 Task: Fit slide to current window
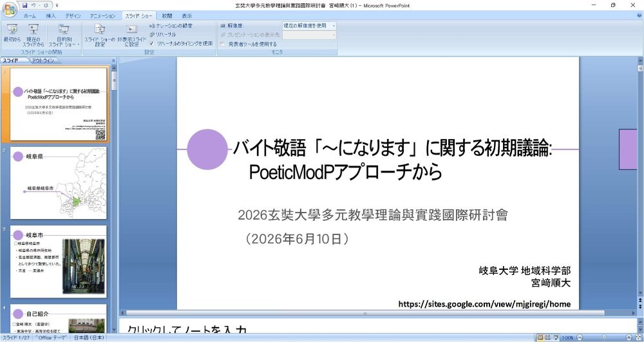pyautogui.click(x=638, y=337)
